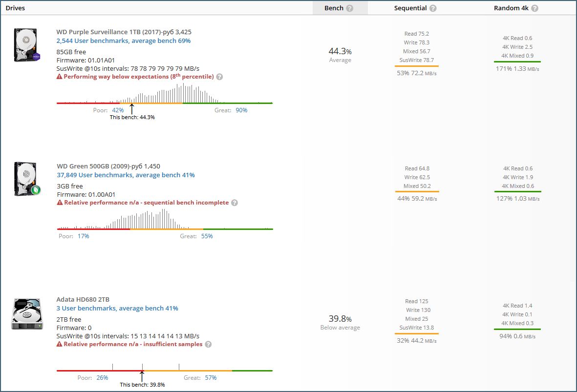This screenshot has height=392, width=577.
Task: Select the Sequential column header
Action: (410, 8)
